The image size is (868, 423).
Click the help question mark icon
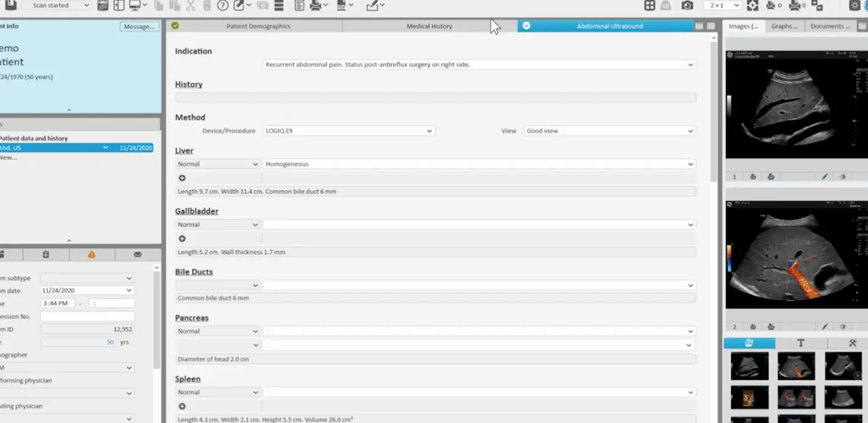click(223, 5)
